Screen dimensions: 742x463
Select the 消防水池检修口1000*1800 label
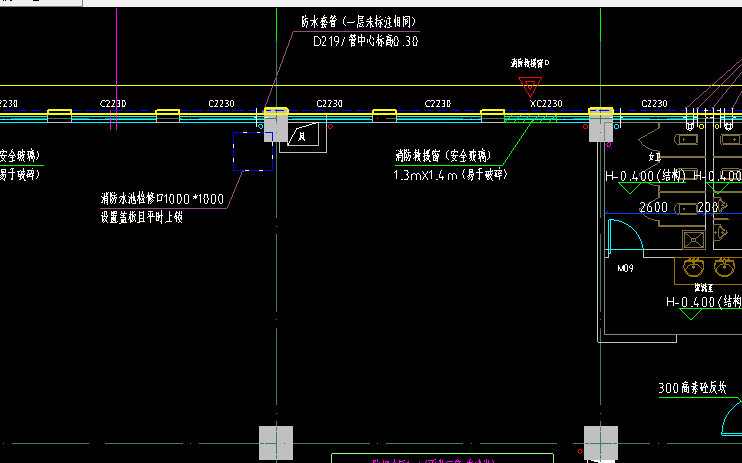pyautogui.click(x=162, y=198)
